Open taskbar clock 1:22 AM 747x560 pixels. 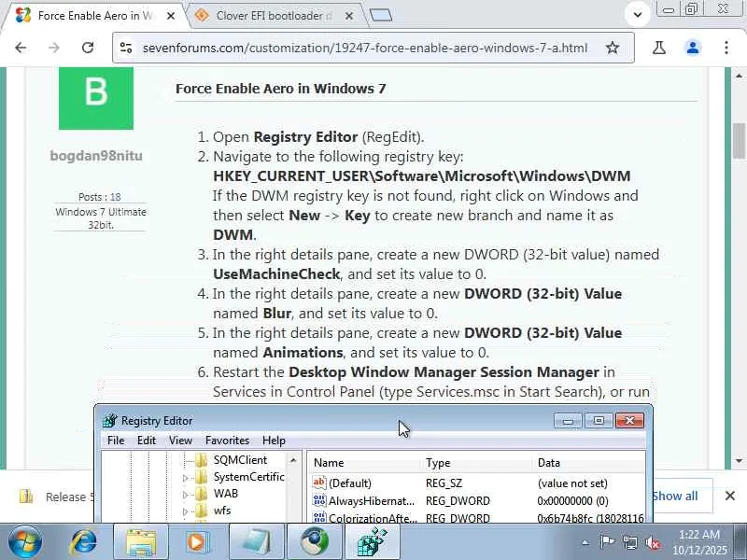[699, 542]
